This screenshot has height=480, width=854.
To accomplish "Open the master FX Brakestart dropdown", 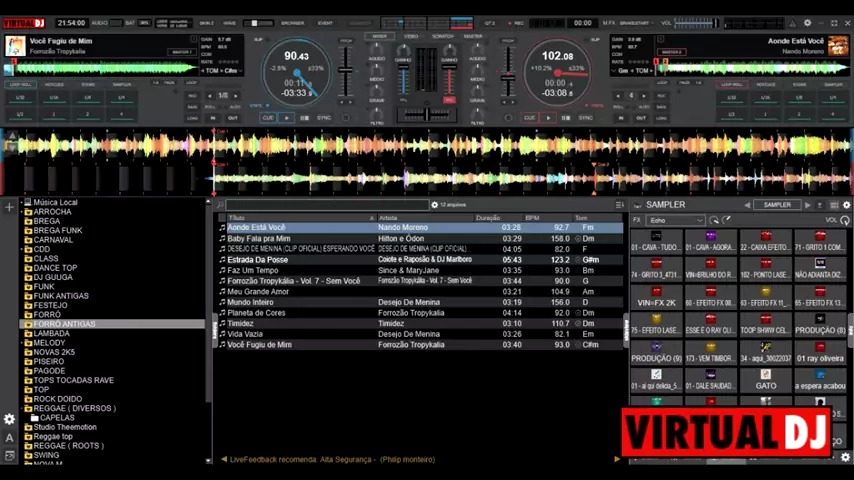I will click(637, 23).
